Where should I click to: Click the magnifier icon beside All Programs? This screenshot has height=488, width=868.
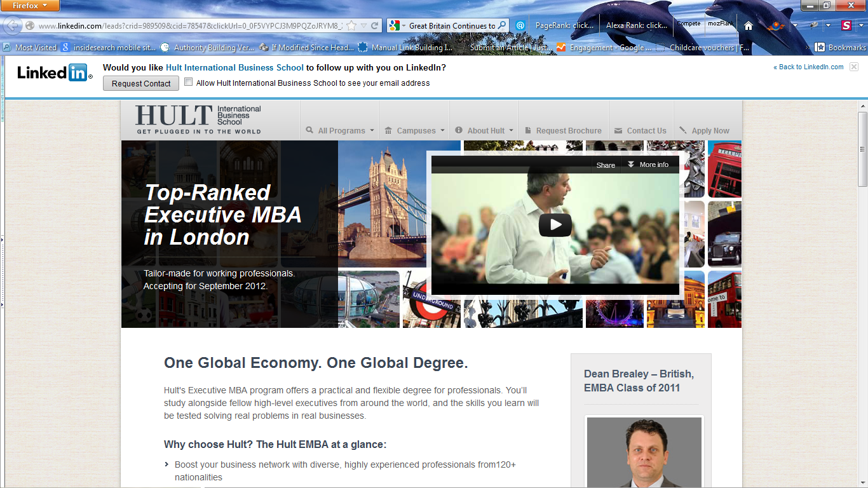[309, 130]
